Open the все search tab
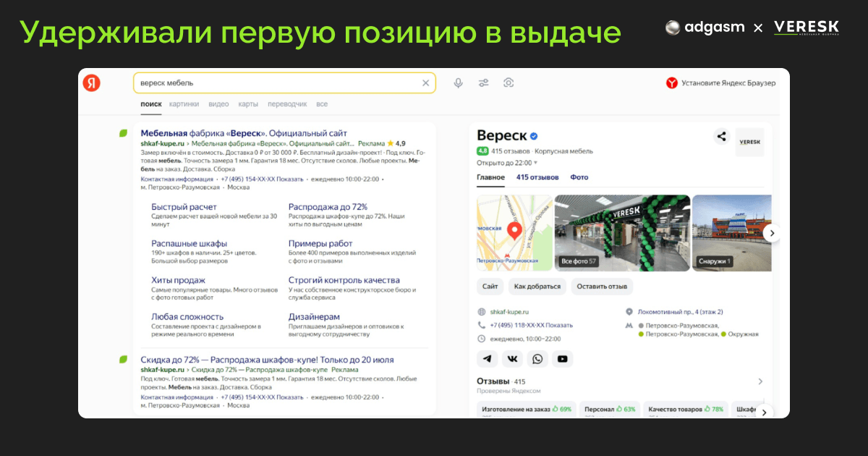868x456 pixels. click(x=322, y=104)
